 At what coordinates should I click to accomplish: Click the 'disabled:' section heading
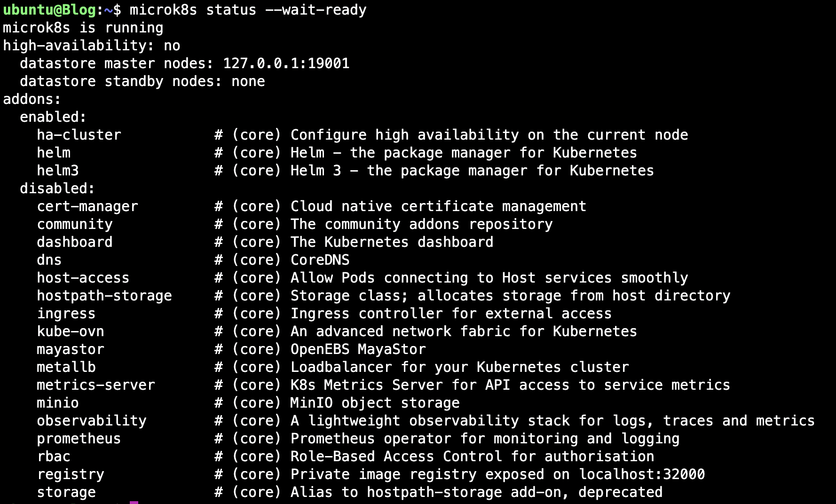57,189
